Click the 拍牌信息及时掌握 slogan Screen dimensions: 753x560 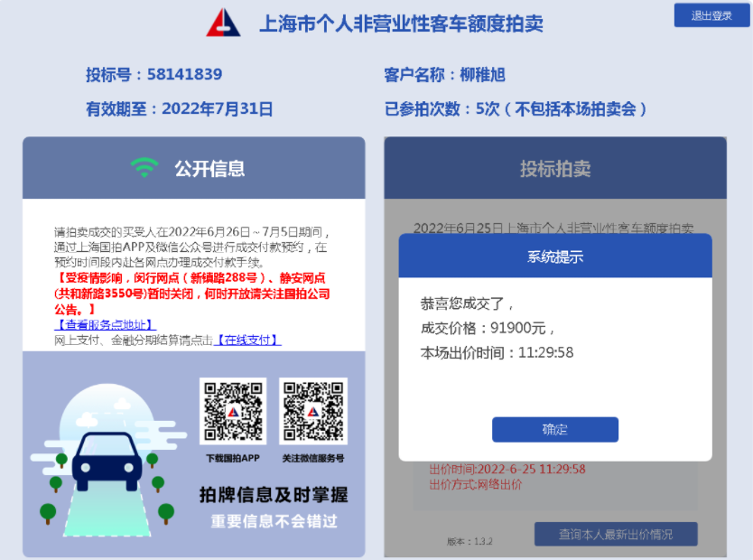tap(274, 495)
